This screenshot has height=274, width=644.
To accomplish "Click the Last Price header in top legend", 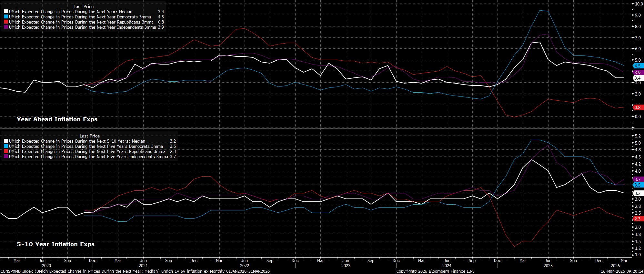I will click(84, 6).
